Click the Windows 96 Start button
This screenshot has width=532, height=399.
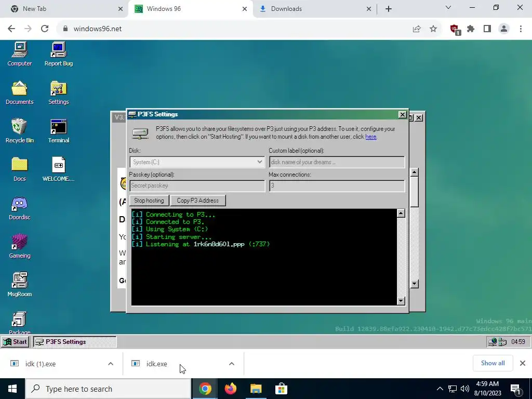(x=15, y=342)
